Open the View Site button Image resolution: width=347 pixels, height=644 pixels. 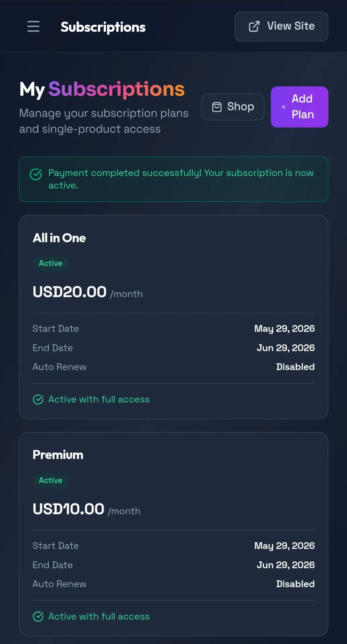click(281, 26)
